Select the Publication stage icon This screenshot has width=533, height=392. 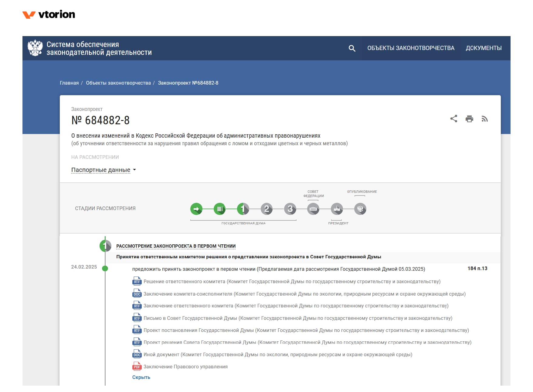360,209
